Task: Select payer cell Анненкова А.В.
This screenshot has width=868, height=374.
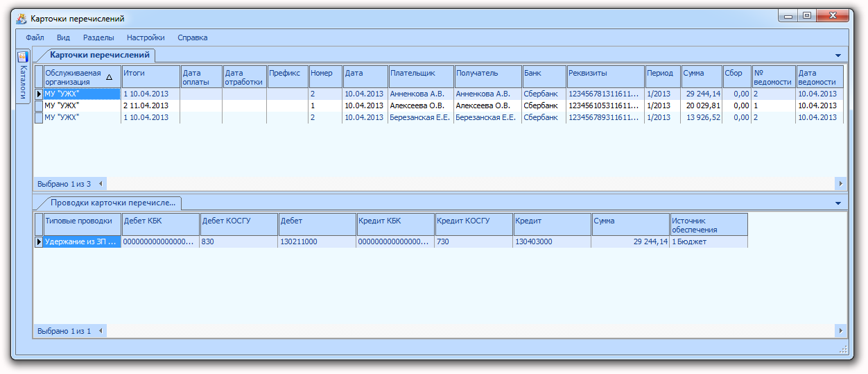Action: point(421,94)
